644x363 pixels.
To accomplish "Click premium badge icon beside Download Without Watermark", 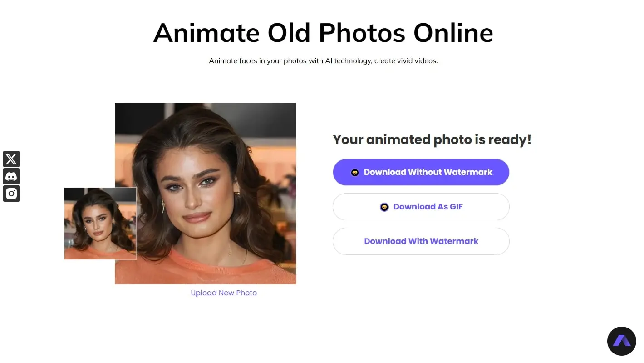I will tap(355, 173).
